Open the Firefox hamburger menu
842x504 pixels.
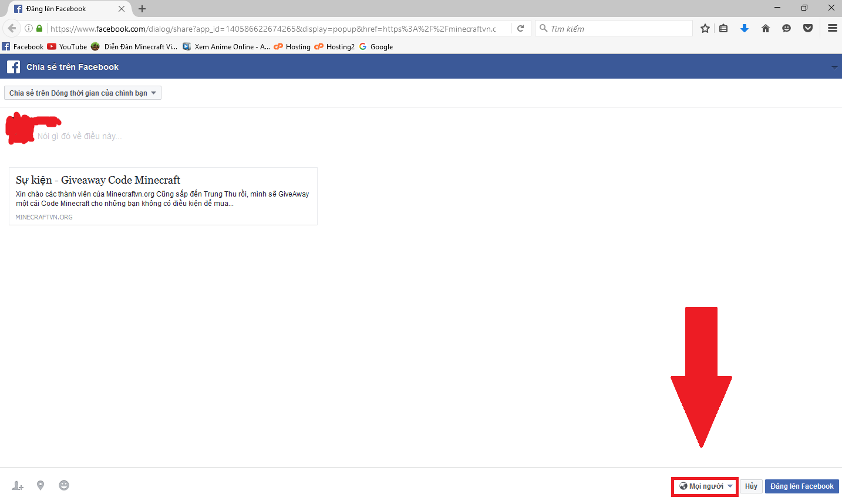click(x=833, y=28)
